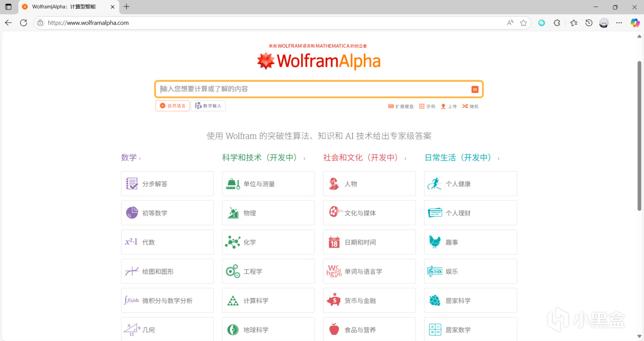644x341 pixels.
Task: Open the 趣事 chicken icon
Action: click(x=435, y=242)
